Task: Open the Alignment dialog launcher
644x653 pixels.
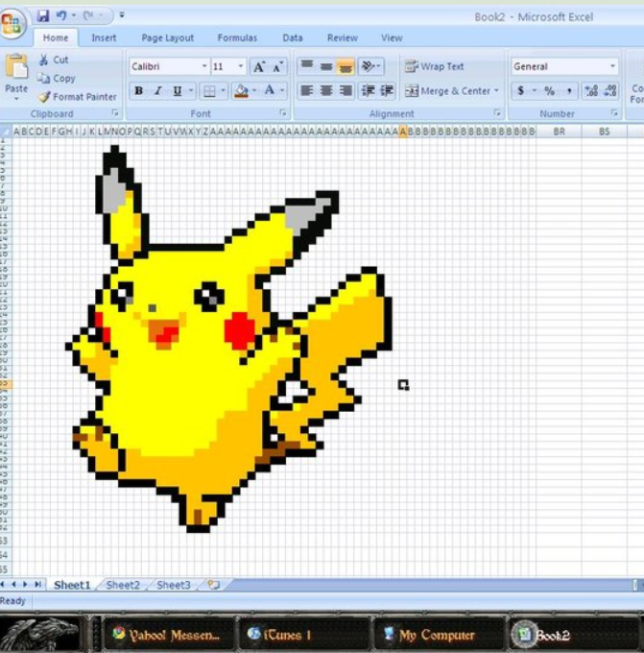Action: 496,113
